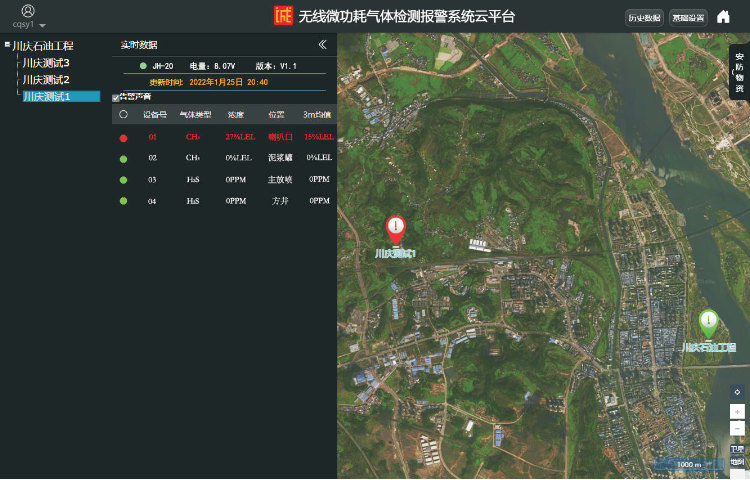Click the 气体类型 column header
Image resolution: width=750 pixels, height=480 pixels.
coord(195,115)
